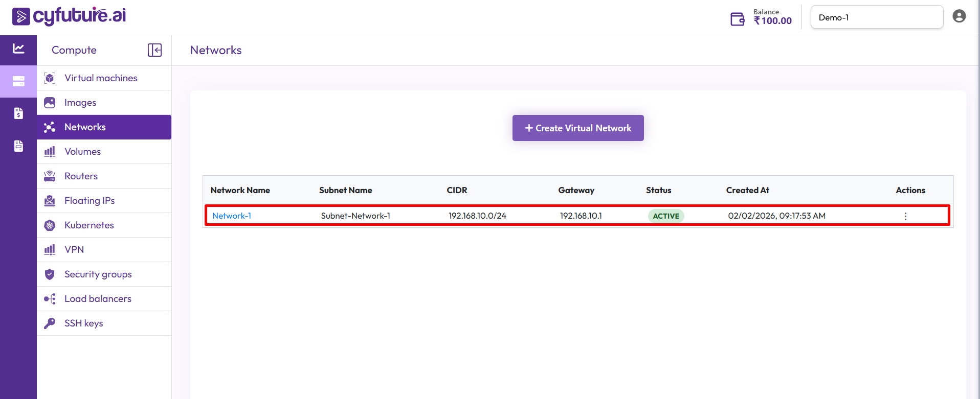The image size is (980, 399).
Task: Click the SSH keys key icon
Action: (x=50, y=323)
